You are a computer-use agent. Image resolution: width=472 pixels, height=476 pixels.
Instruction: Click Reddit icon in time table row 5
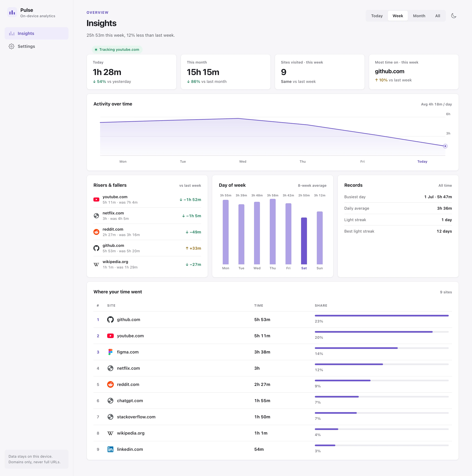[110, 384]
